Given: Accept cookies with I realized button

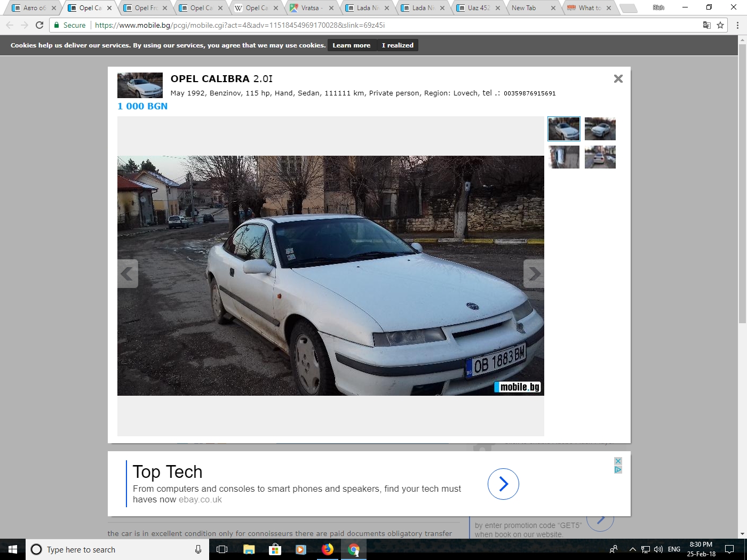Looking at the screenshot, I should tap(398, 45).
